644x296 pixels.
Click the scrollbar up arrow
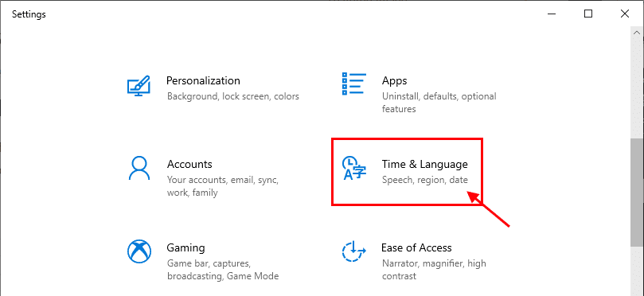point(637,33)
